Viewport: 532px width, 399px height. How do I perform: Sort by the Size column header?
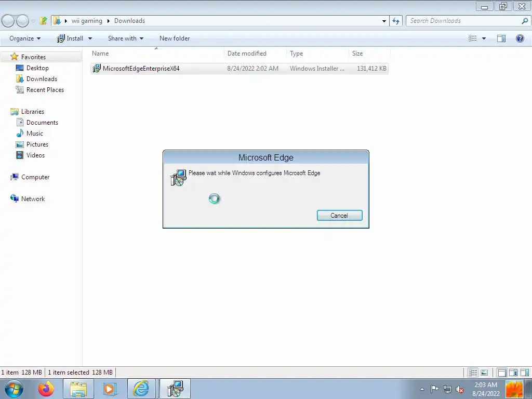[x=357, y=54]
